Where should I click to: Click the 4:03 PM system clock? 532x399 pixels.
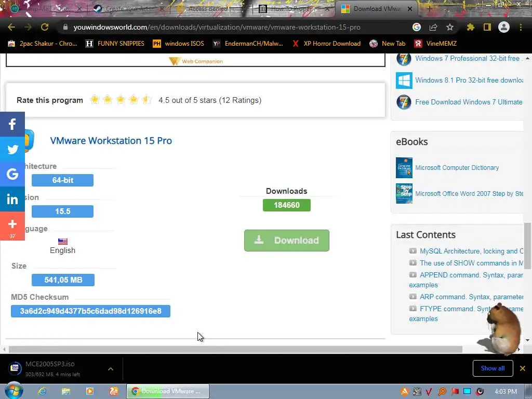click(x=506, y=392)
